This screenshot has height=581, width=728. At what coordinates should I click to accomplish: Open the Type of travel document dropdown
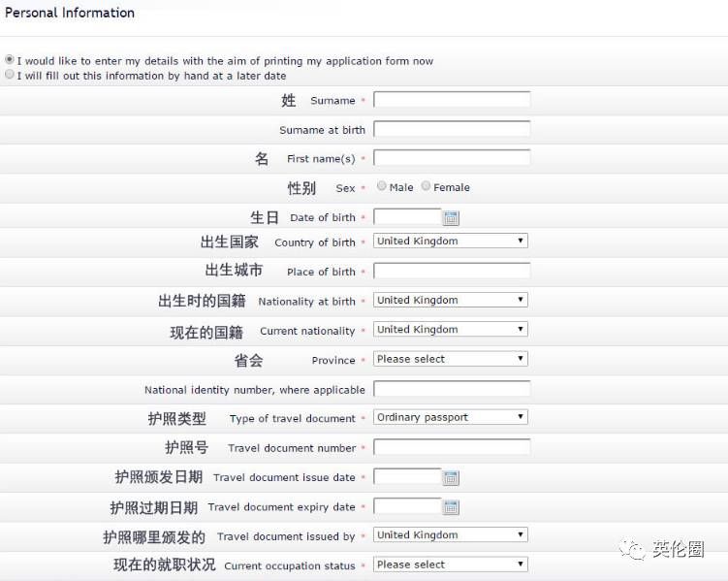pos(451,417)
